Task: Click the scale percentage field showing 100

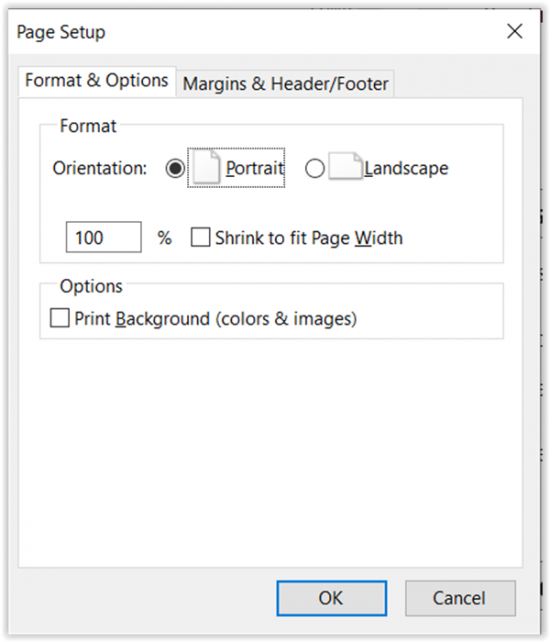Action: [x=104, y=237]
